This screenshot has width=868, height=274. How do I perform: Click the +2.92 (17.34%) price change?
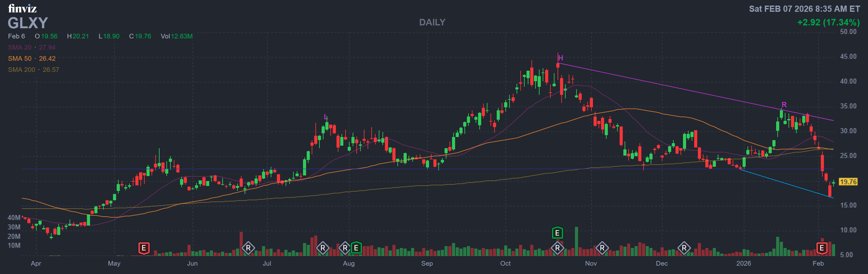(x=828, y=22)
